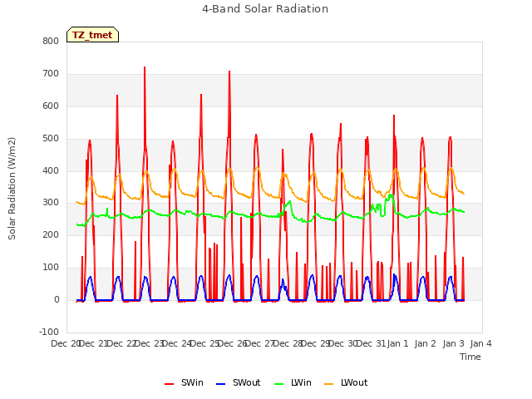Select the SWin legend label
The height and width of the screenshot is (399, 532).
pyautogui.click(x=192, y=382)
